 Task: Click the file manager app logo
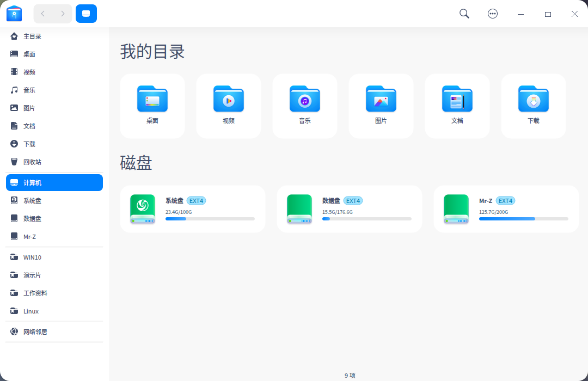point(14,14)
